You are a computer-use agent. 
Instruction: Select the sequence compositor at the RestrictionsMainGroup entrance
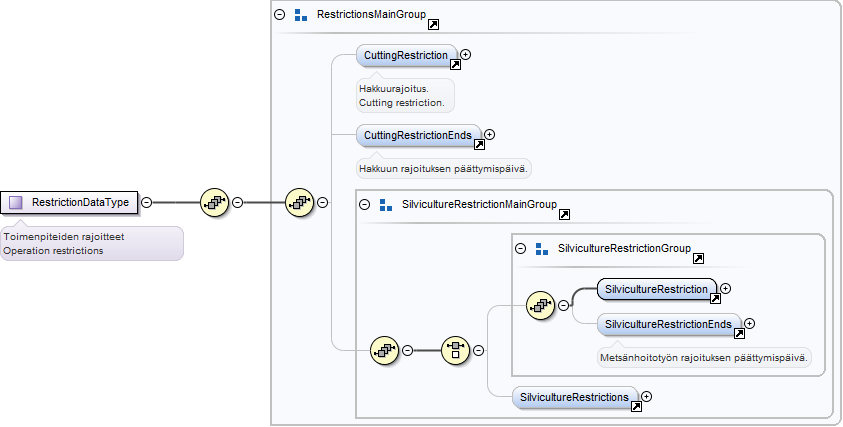(299, 203)
